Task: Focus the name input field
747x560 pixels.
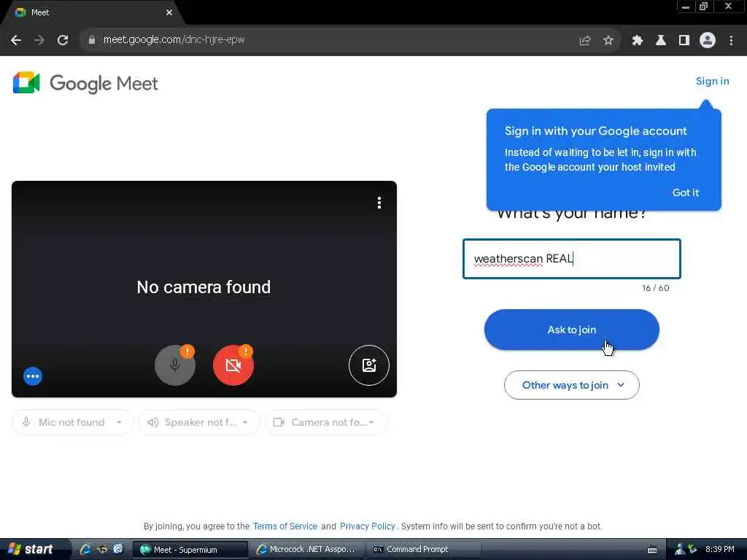Action: [572, 259]
